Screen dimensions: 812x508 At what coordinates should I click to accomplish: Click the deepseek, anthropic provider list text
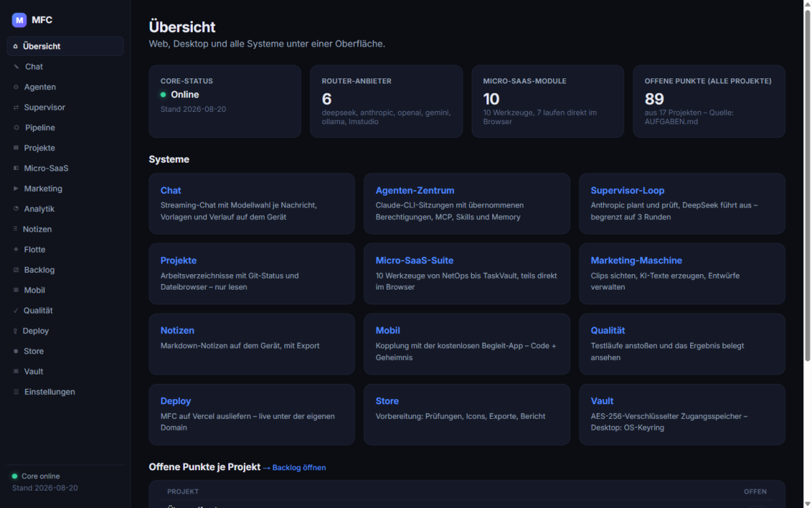(386, 117)
